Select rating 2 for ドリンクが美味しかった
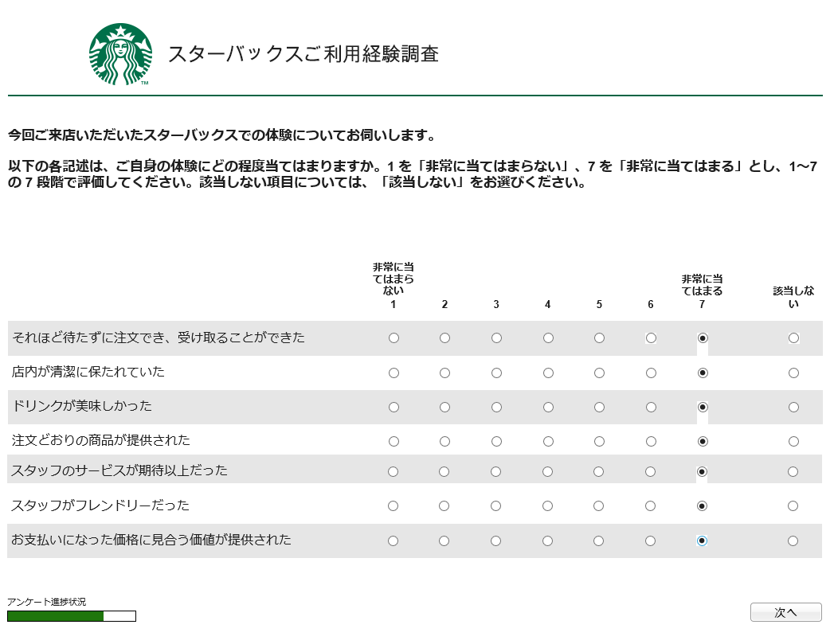This screenshot has height=644, width=834. pyautogui.click(x=444, y=408)
